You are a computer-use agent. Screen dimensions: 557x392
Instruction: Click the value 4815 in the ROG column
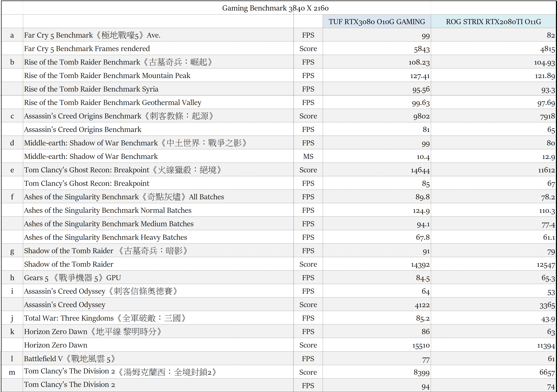coord(547,49)
